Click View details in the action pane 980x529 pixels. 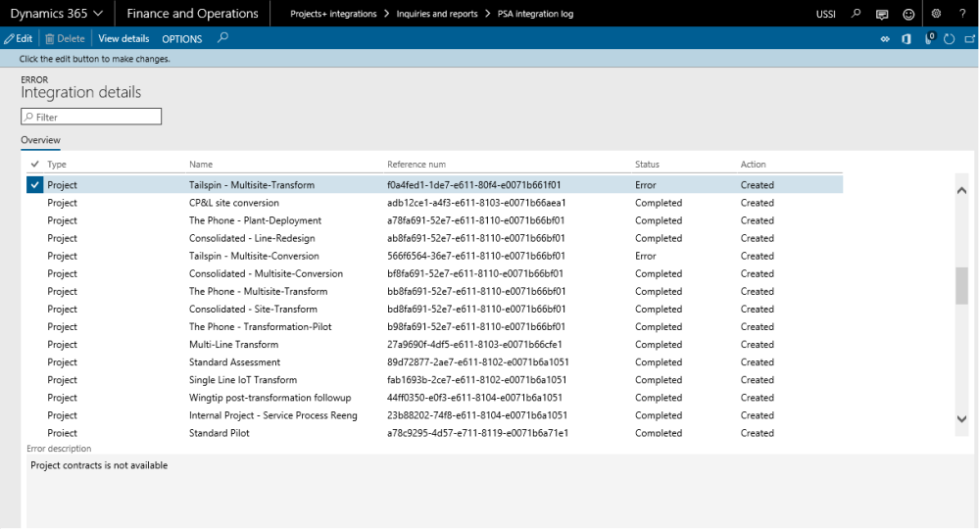pyautogui.click(x=123, y=38)
